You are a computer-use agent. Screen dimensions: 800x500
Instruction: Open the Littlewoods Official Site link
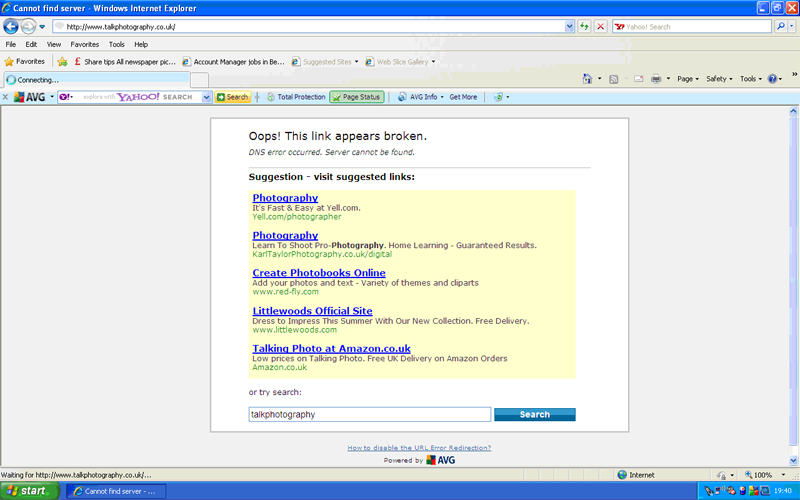coord(312,311)
